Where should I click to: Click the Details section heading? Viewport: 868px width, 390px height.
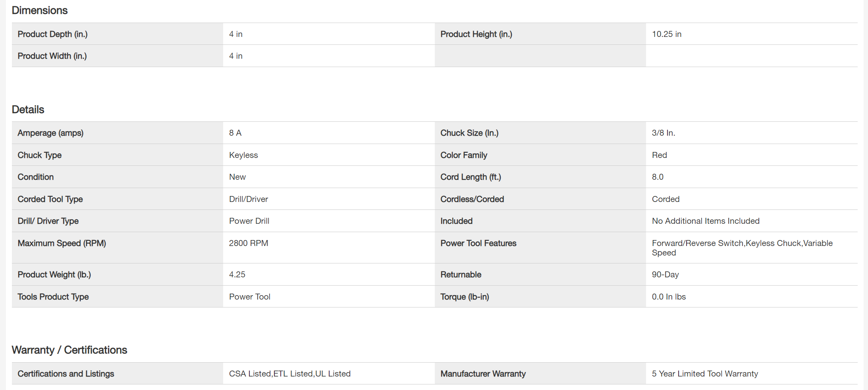(28, 110)
